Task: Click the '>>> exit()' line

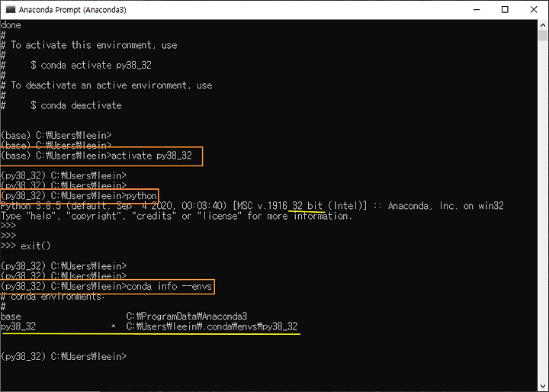Action: coord(26,246)
